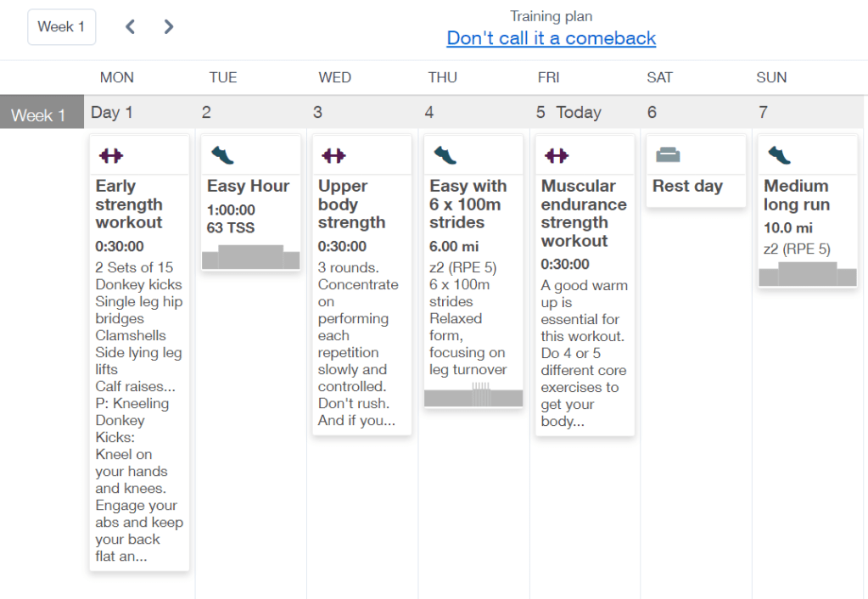The width and height of the screenshot is (868, 599).
Task: Click the dumbbell icon on Muscular endurance workout
Action: [557, 155]
